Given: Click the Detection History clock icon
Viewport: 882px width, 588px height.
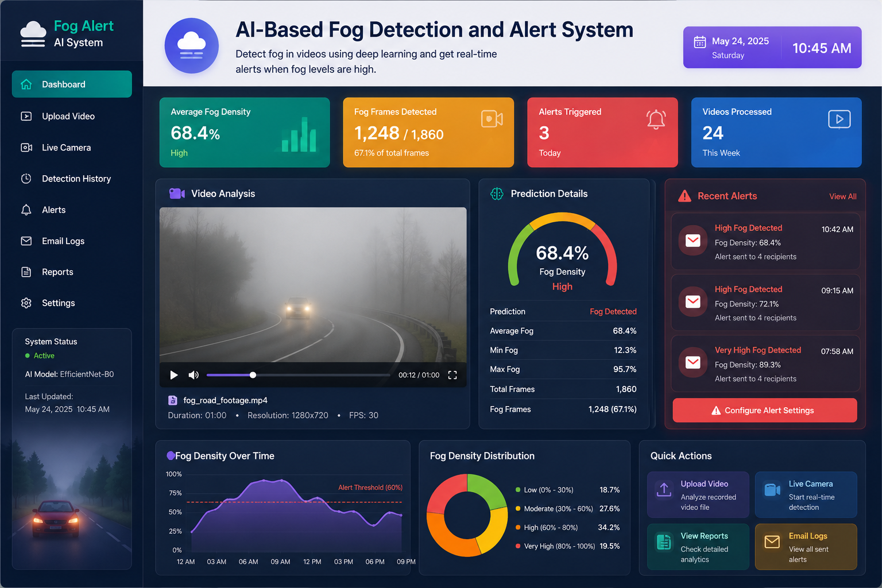Looking at the screenshot, I should pos(26,179).
